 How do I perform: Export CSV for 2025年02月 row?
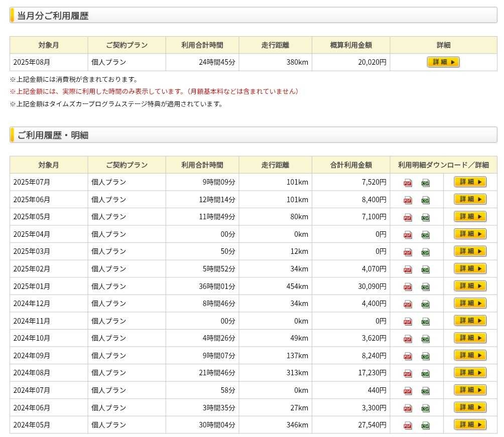coord(425,270)
